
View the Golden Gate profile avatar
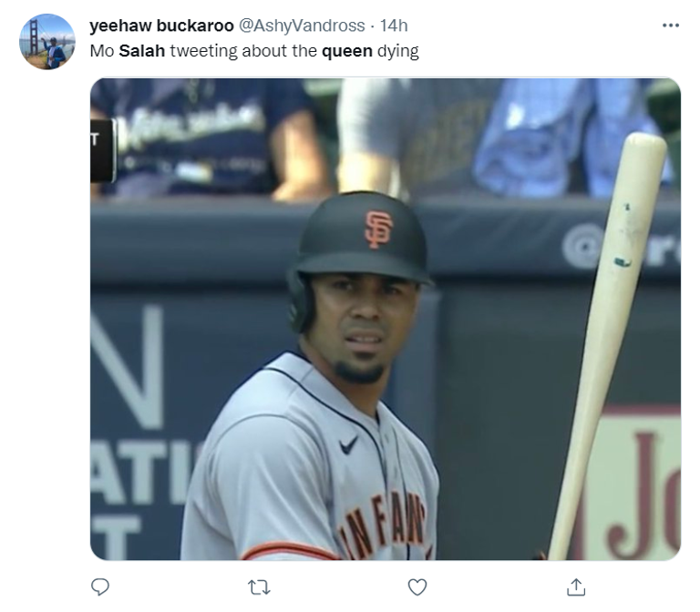tap(46, 42)
